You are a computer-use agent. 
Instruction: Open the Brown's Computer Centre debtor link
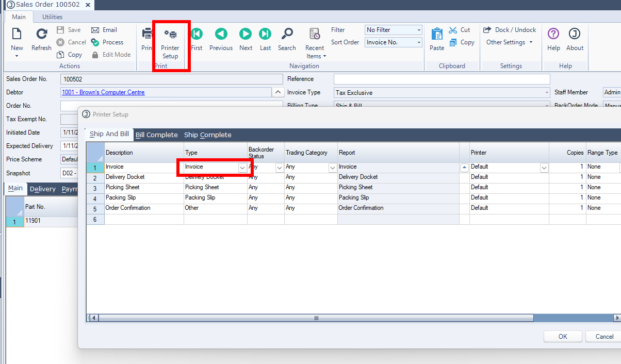coord(111,93)
